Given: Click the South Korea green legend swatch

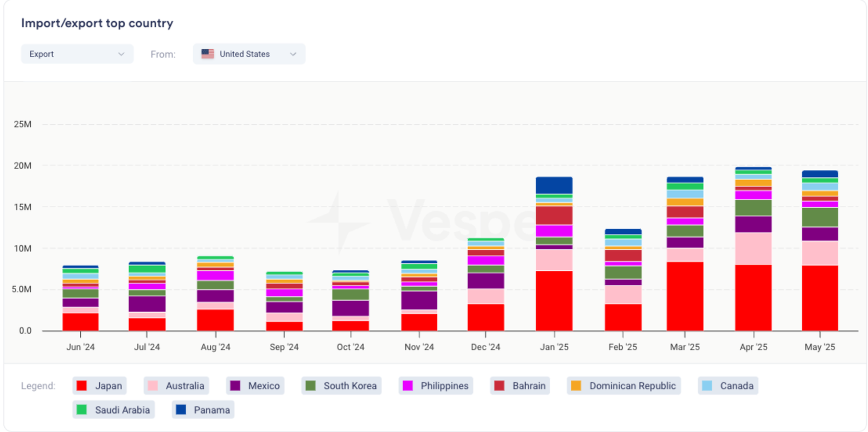Looking at the screenshot, I should pyautogui.click(x=311, y=386).
